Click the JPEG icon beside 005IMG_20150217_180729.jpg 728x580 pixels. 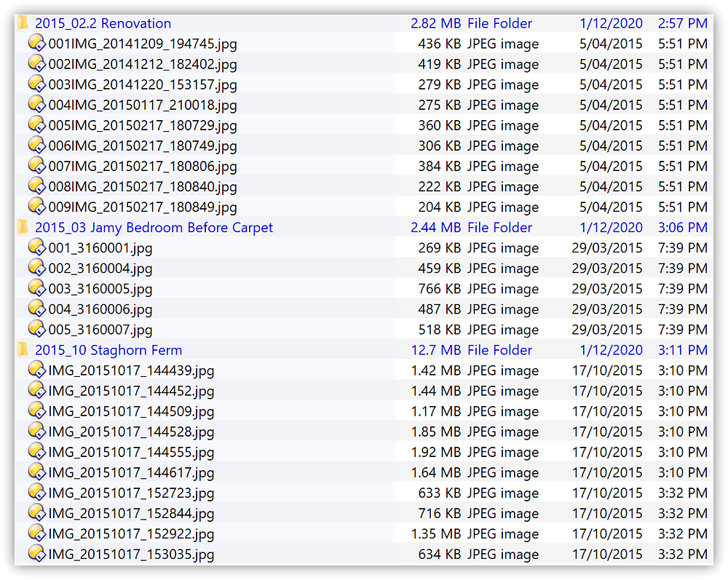(36, 125)
